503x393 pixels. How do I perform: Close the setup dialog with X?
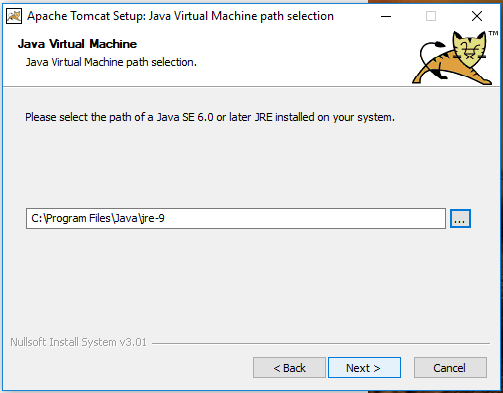477,16
